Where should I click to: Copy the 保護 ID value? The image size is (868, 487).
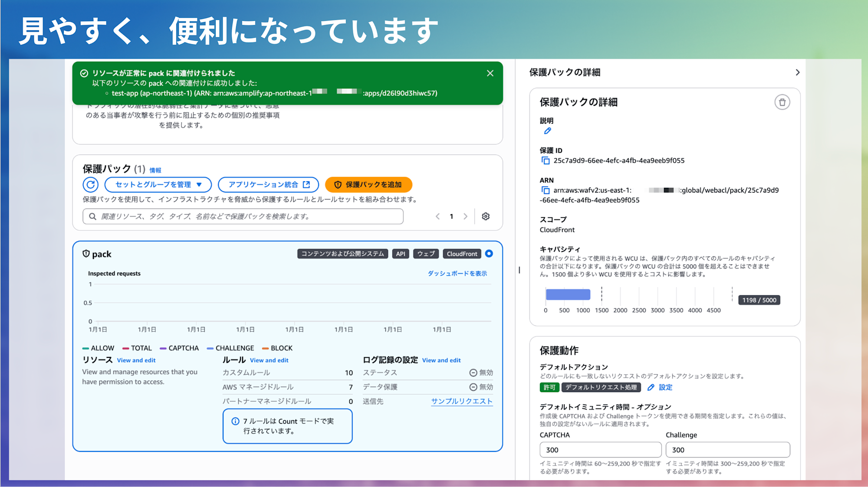point(546,161)
